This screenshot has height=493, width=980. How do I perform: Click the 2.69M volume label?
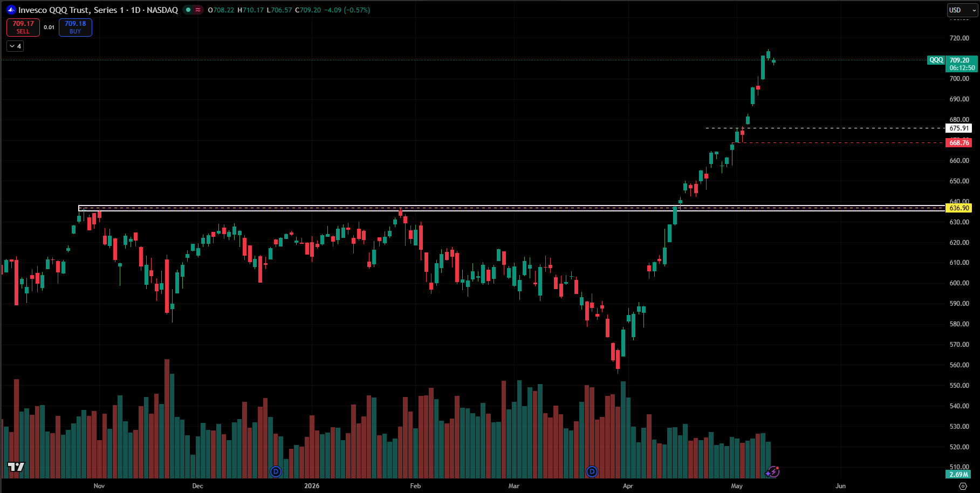[958, 475]
